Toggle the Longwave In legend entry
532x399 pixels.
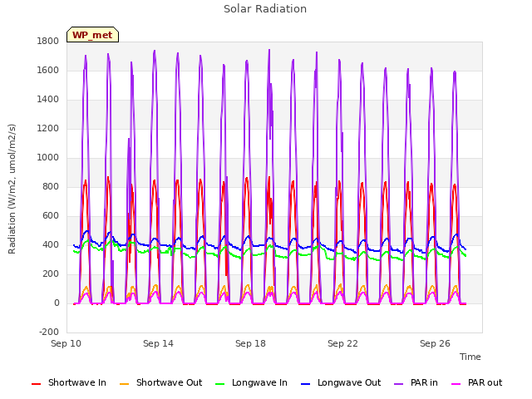pos(251,382)
